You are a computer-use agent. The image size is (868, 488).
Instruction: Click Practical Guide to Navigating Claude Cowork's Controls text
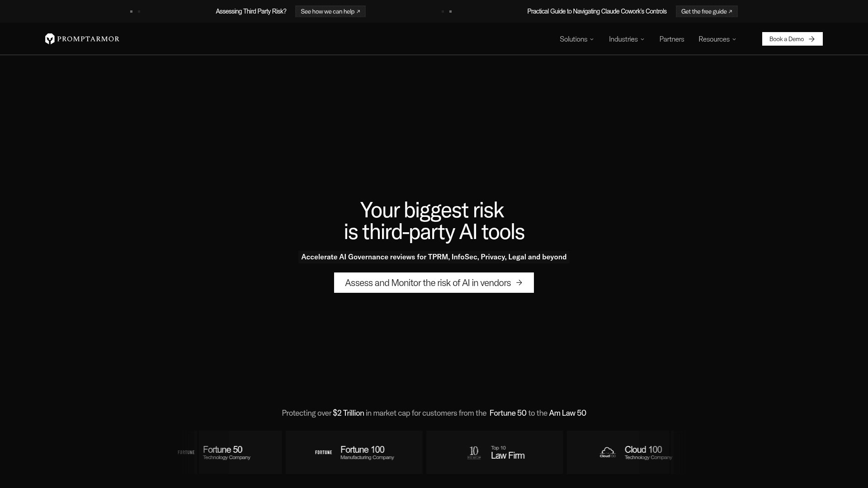(x=597, y=11)
